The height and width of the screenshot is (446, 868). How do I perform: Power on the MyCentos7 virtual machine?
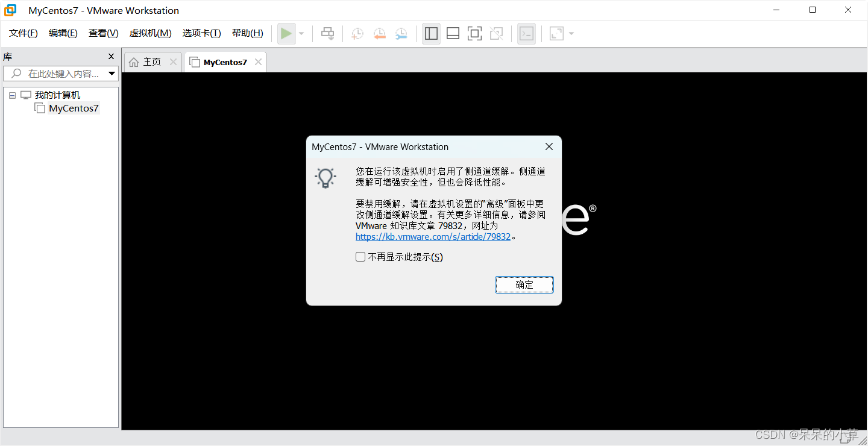click(x=286, y=33)
